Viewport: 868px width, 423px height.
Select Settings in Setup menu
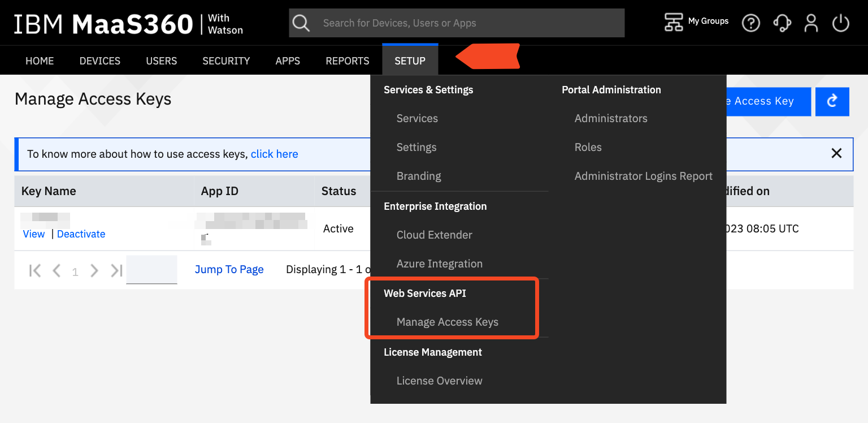pyautogui.click(x=416, y=147)
